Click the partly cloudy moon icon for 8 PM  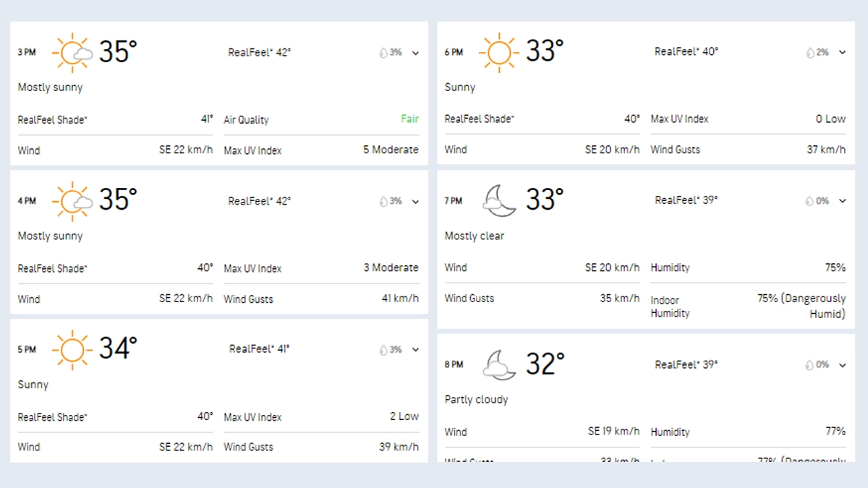500,364
